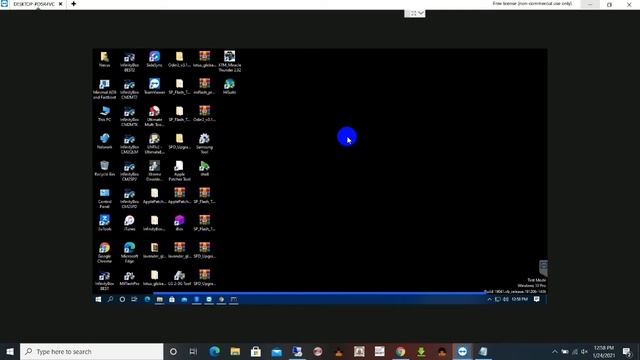Select the InfinityBox CM2MT2 shortcut
The width and height of the screenshot is (640, 360).
pyautogui.click(x=129, y=89)
